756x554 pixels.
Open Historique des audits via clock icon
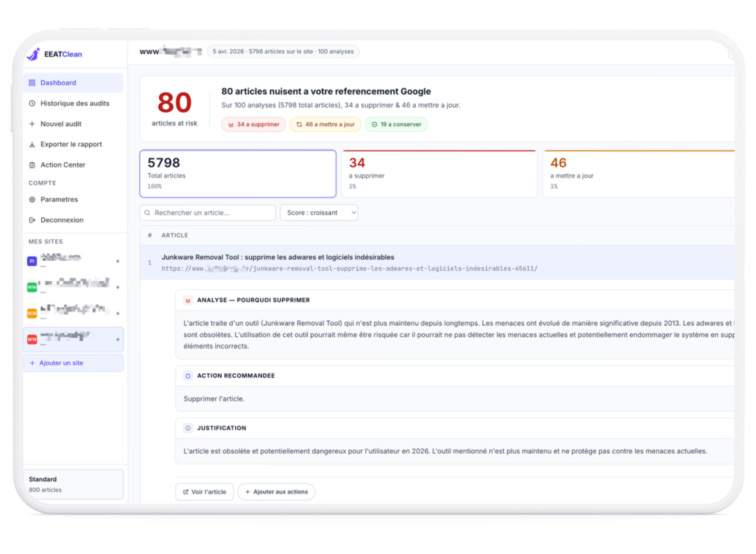pyautogui.click(x=32, y=103)
